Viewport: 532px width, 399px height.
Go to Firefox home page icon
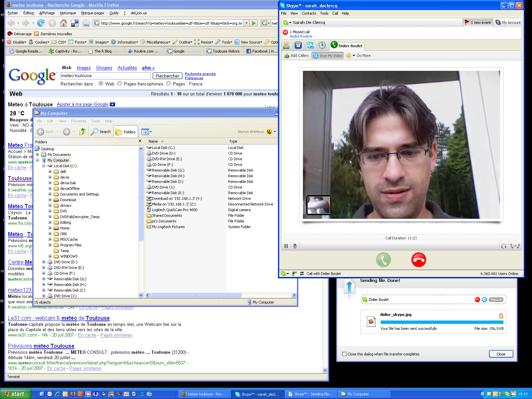pyautogui.click(x=63, y=23)
